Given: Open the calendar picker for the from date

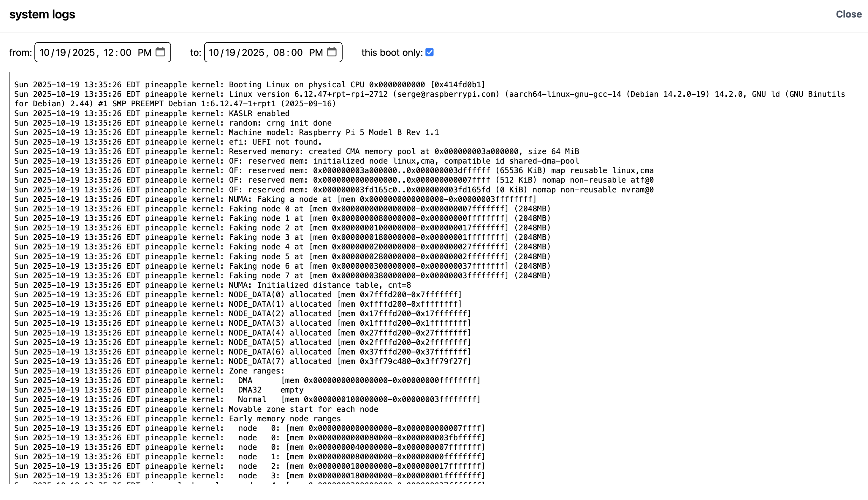Looking at the screenshot, I should pos(160,52).
